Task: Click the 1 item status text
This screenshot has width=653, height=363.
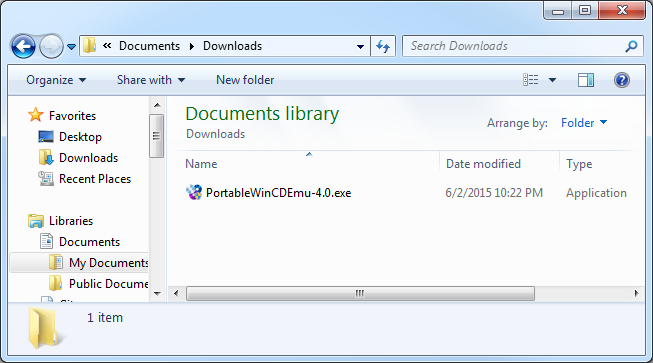Action: (x=105, y=318)
